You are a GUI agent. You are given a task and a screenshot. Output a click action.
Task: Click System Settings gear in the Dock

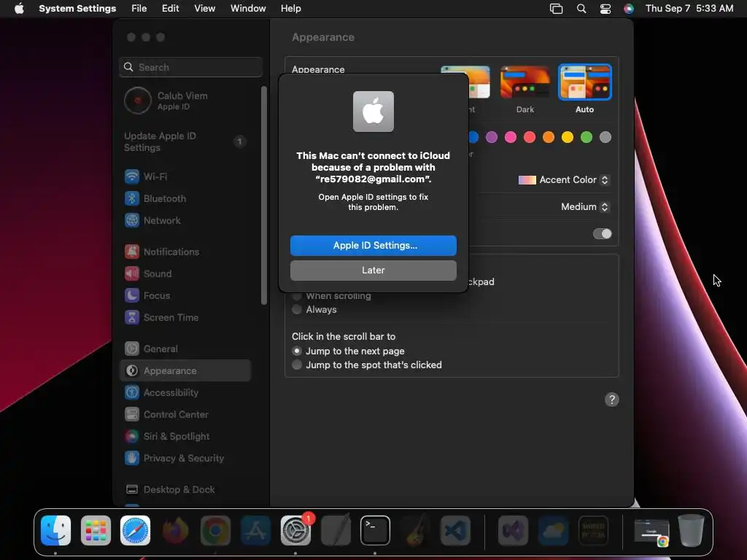point(295,531)
